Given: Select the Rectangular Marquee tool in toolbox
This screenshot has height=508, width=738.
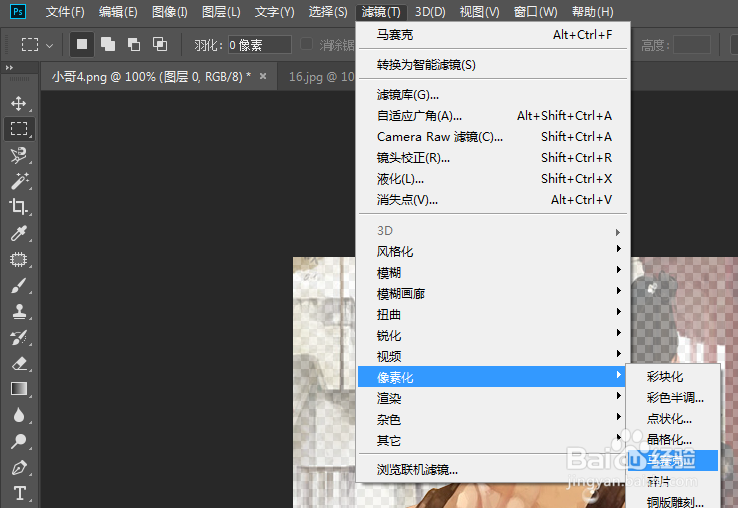Looking at the screenshot, I should click(x=19, y=129).
